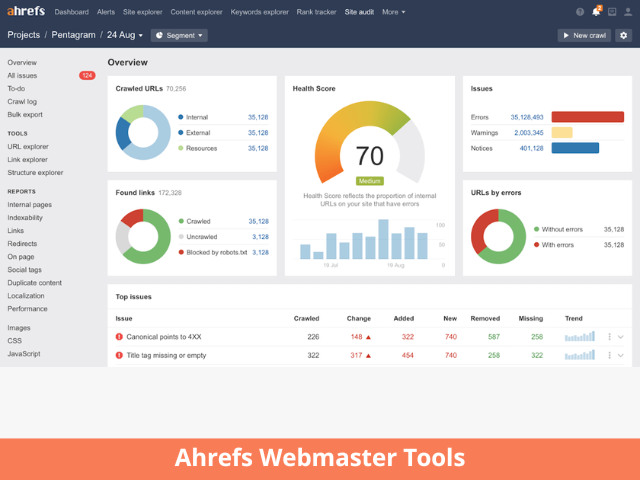640x480 pixels.
Task: Sort by the Change column header
Action: [359, 318]
